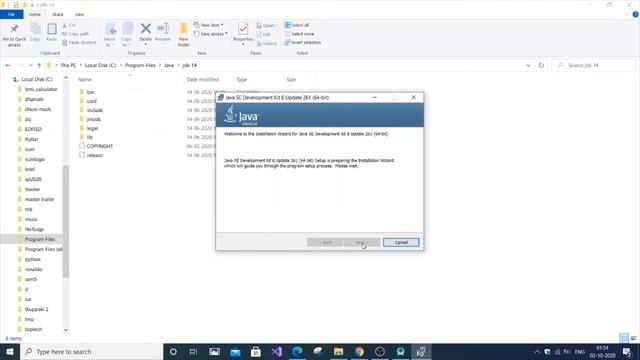
Task: Select PerfLogs folder in navigation pane
Action: [34, 229]
